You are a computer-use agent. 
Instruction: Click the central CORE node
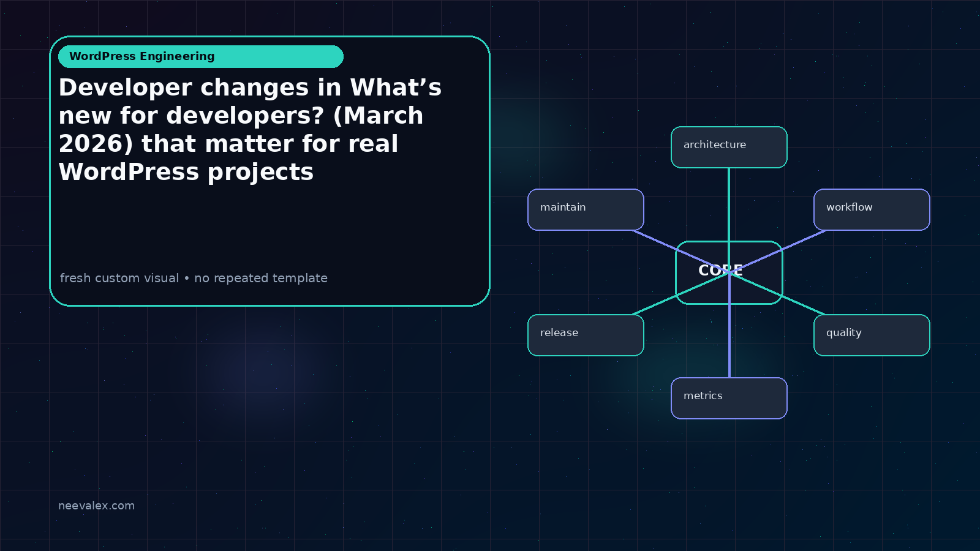pos(729,272)
